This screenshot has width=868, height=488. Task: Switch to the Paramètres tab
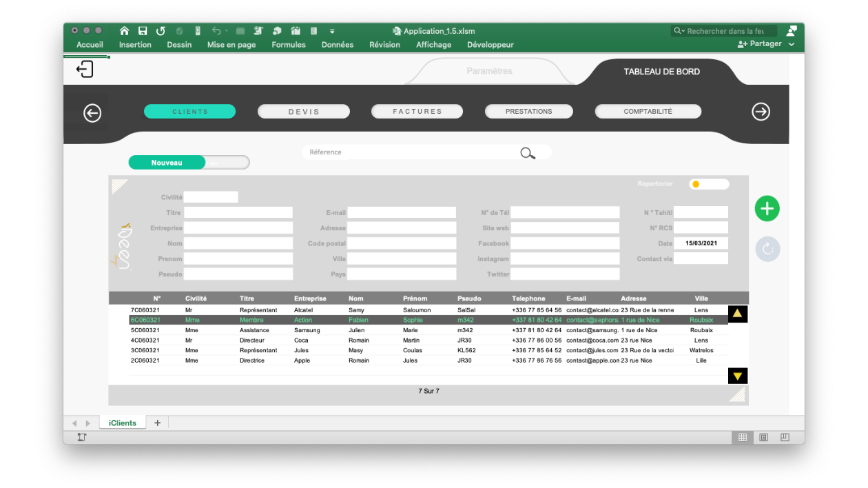[489, 71]
